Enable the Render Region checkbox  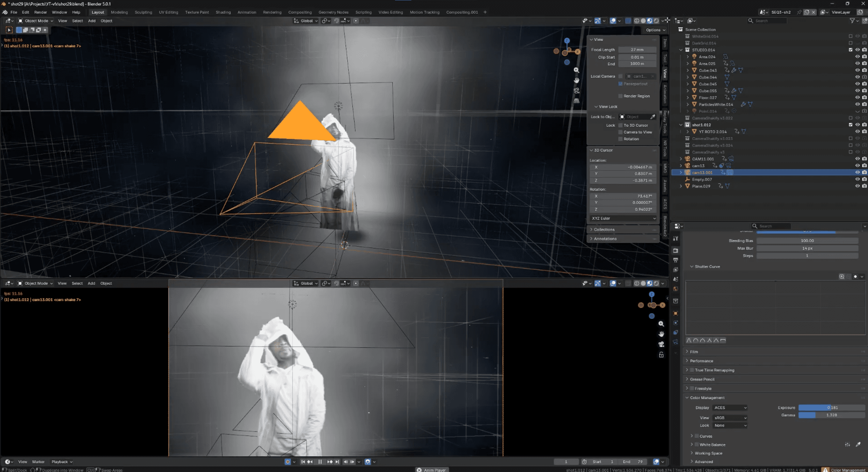coord(620,96)
